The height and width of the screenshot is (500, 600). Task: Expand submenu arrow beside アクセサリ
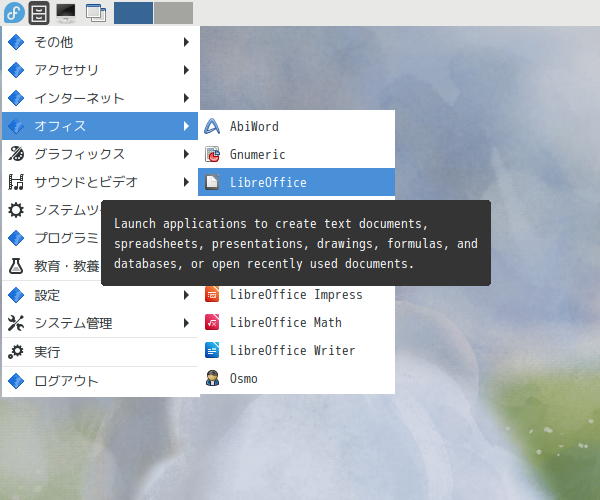pyautogui.click(x=186, y=70)
